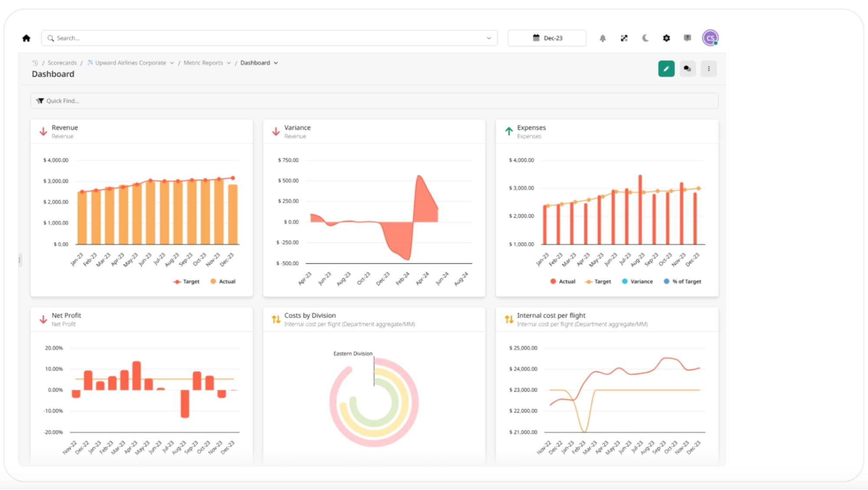The height and width of the screenshot is (490, 868).
Task: Toggle dark mode with the moon icon
Action: click(645, 38)
